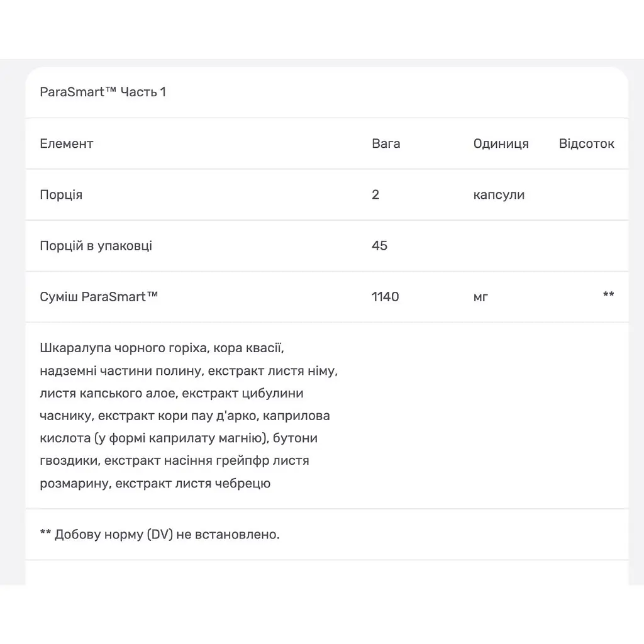644x644 pixels.
Task: Click the Шкаралупа чорного горіха ingredient text
Action: (x=124, y=348)
